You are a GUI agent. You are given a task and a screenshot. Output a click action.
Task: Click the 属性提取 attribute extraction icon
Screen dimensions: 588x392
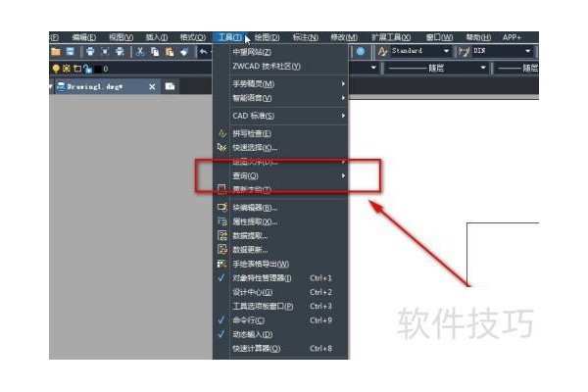point(222,221)
